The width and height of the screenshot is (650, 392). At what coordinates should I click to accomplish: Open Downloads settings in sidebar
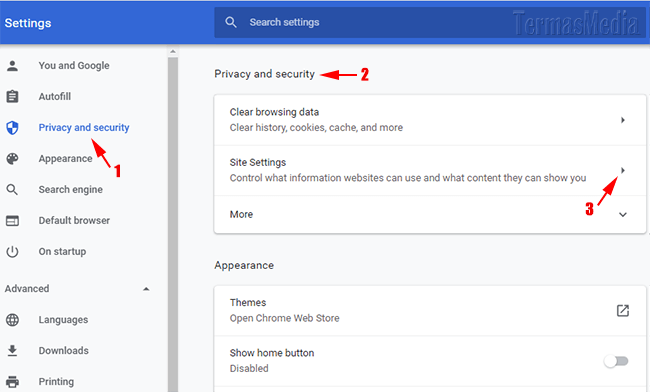coord(63,351)
